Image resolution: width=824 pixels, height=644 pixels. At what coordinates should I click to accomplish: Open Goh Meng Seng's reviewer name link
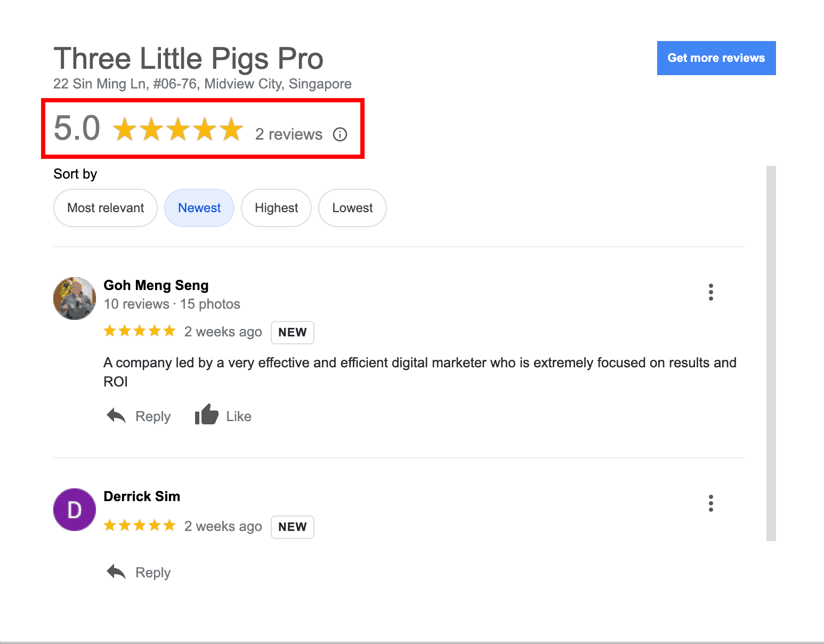(156, 285)
